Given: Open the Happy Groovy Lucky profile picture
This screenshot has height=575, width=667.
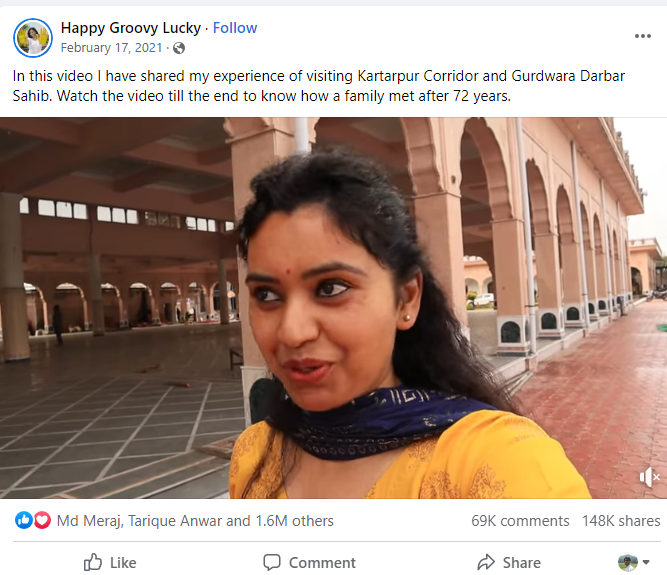Looking at the screenshot, I should (33, 37).
